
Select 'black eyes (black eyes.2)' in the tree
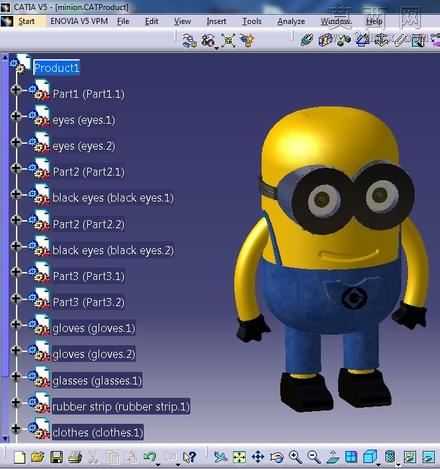113,250
